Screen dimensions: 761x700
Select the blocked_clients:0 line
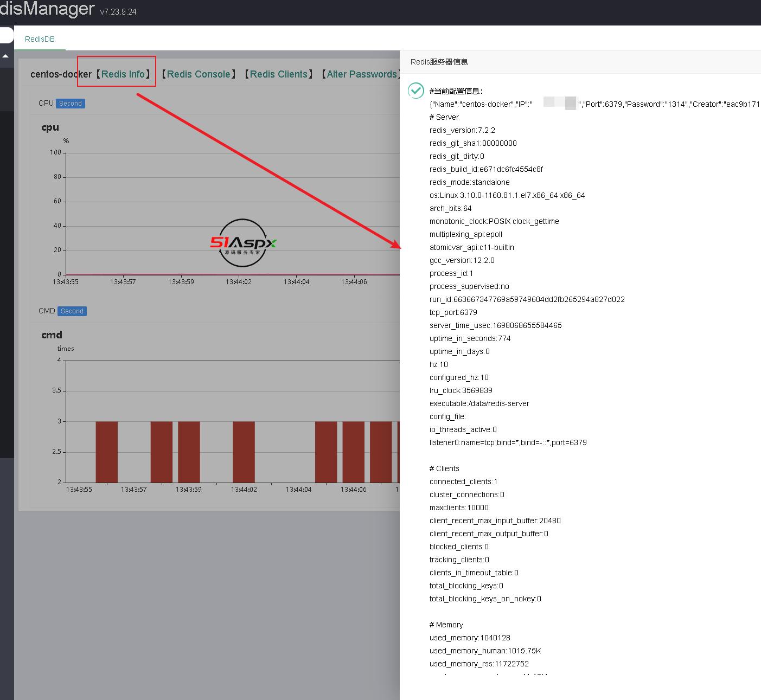coord(459,547)
